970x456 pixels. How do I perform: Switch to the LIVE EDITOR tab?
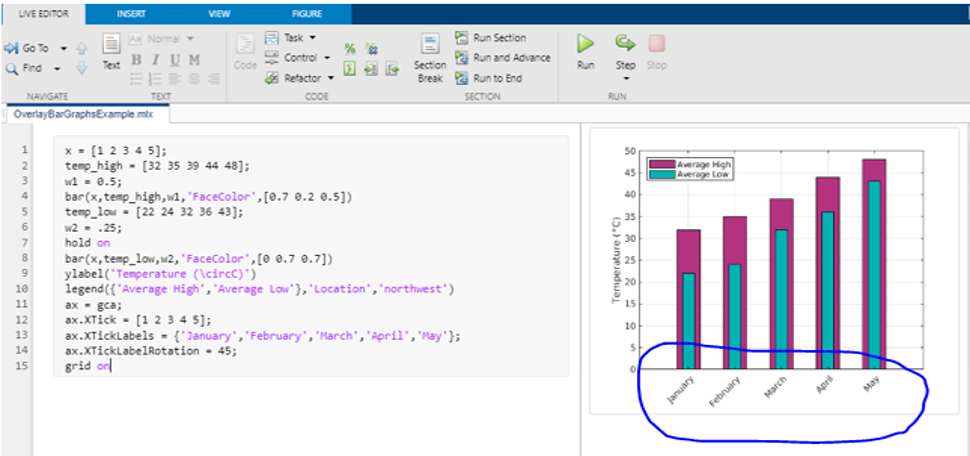click(43, 14)
